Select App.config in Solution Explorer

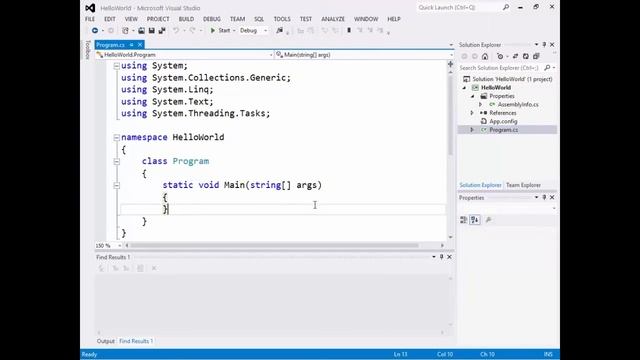tap(503, 122)
